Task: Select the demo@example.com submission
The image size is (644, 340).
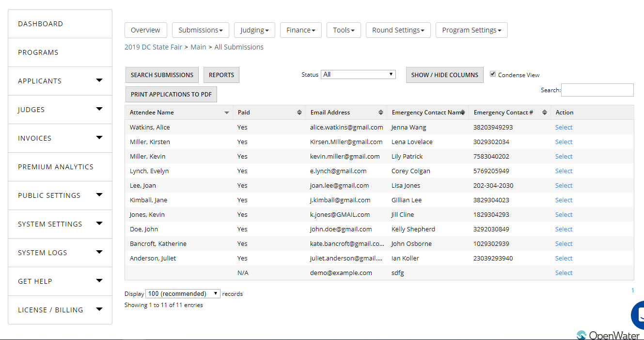Action: pos(564,273)
